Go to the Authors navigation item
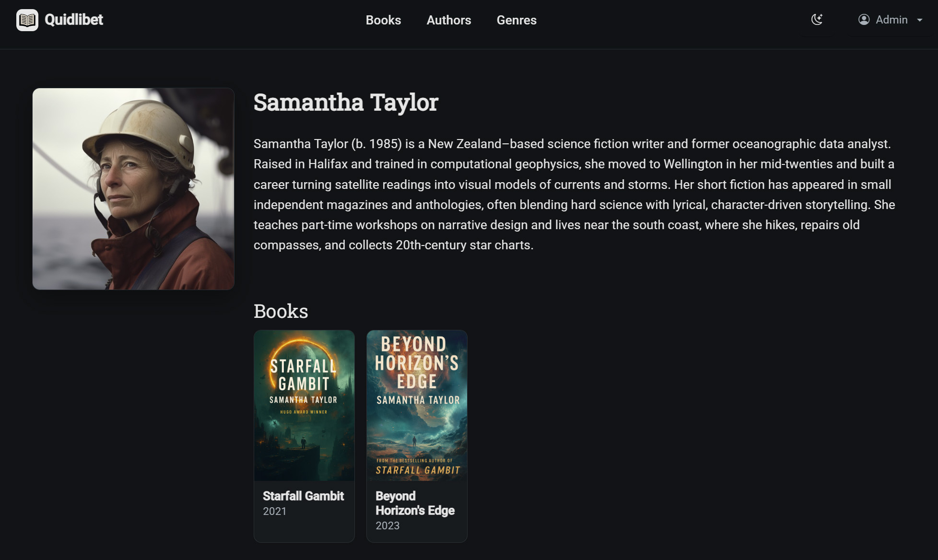 coord(448,20)
